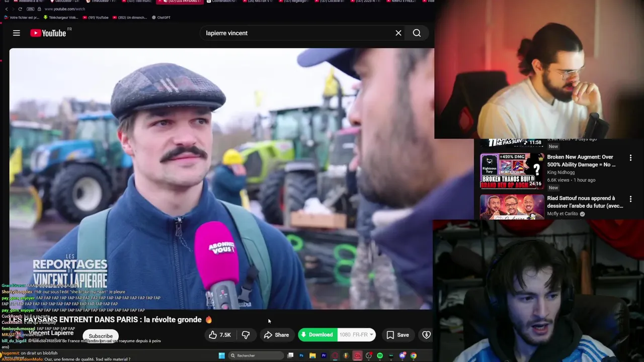Click the magnifier search button
The image size is (644, 362).
click(x=417, y=33)
